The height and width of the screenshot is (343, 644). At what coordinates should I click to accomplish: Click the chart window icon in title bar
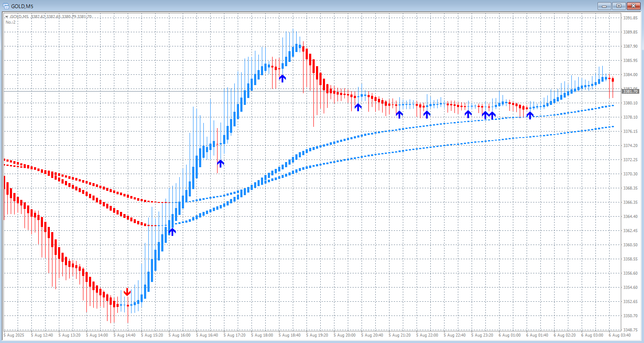[x=6, y=6]
